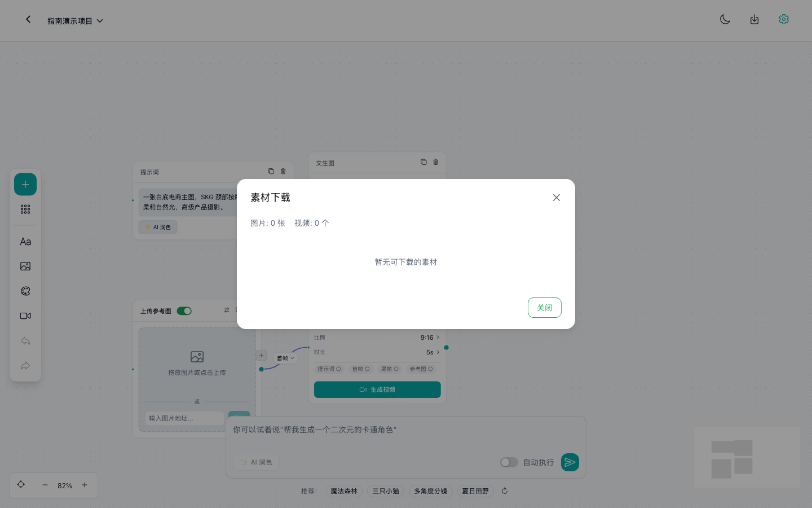Open settings gear in top bar

pyautogui.click(x=784, y=19)
